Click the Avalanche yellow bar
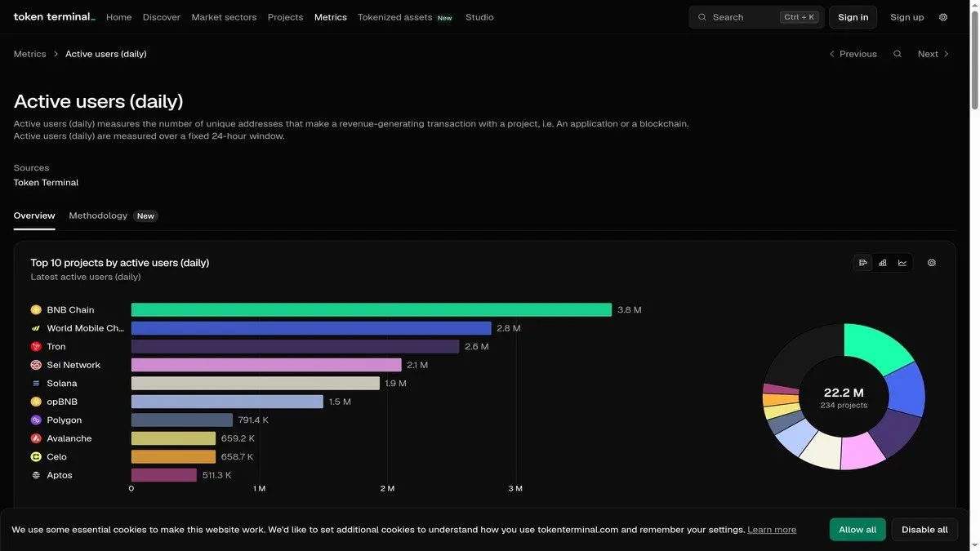This screenshot has width=980, height=551. click(173, 438)
